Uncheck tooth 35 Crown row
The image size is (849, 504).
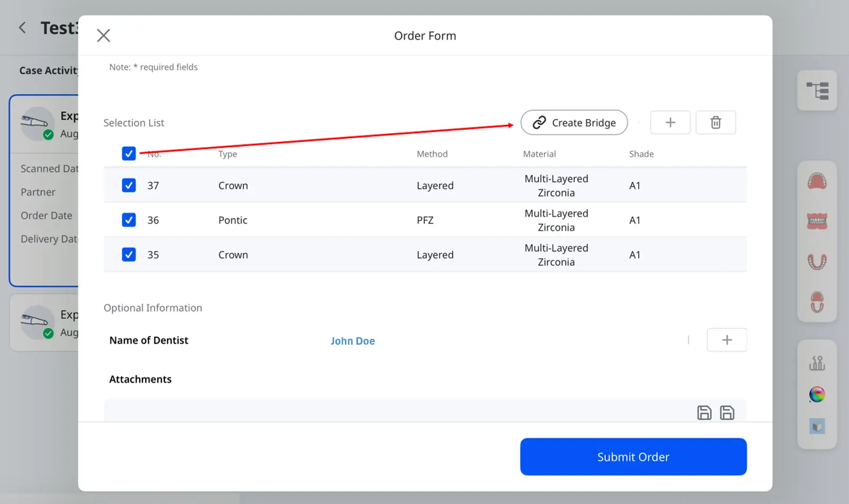coord(129,255)
